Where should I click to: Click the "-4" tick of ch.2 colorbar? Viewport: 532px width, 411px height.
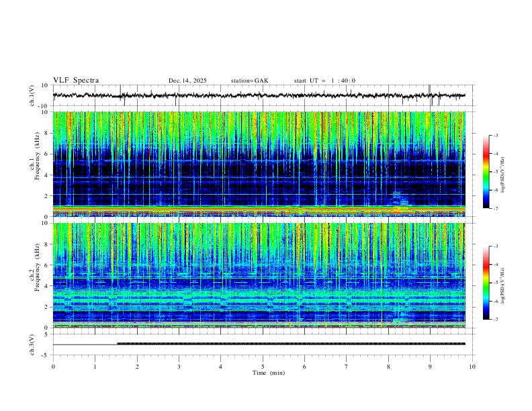pos(495,264)
